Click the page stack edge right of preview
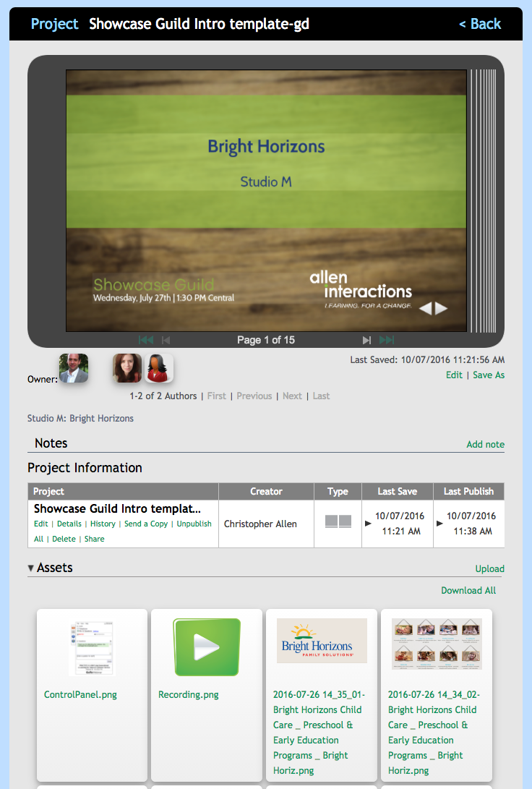The width and height of the screenshot is (532, 789). [484, 201]
